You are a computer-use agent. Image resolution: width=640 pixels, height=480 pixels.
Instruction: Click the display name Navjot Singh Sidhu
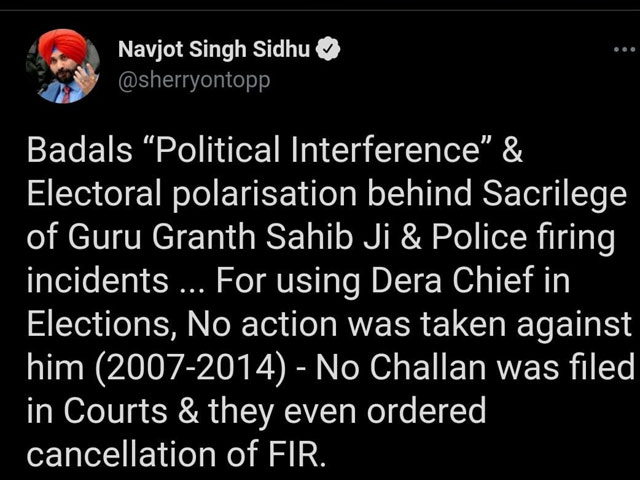click(x=214, y=50)
